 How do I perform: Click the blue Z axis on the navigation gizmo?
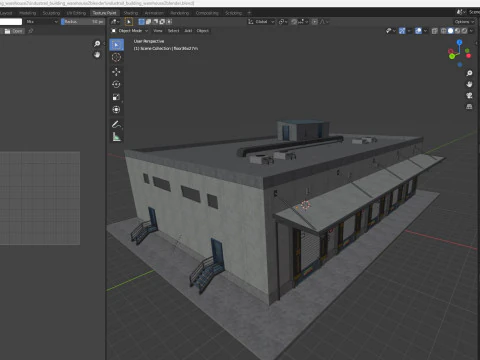click(460, 42)
